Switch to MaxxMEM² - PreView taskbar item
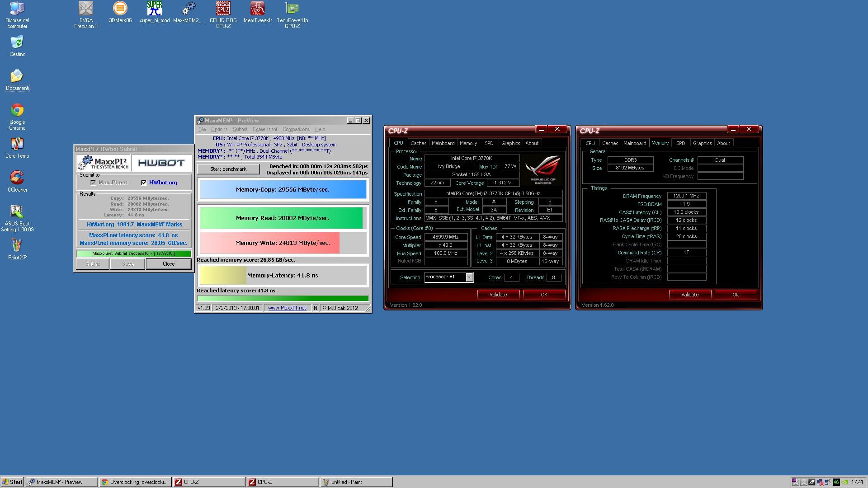 tap(61, 482)
